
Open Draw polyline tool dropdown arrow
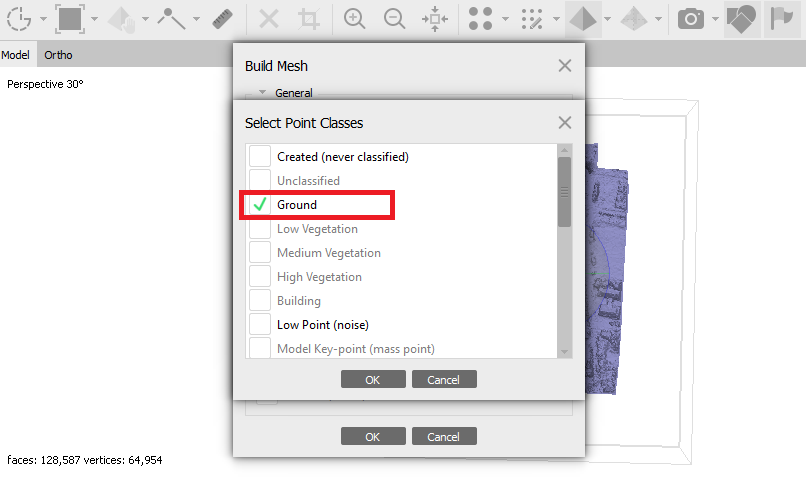[x=196, y=19]
